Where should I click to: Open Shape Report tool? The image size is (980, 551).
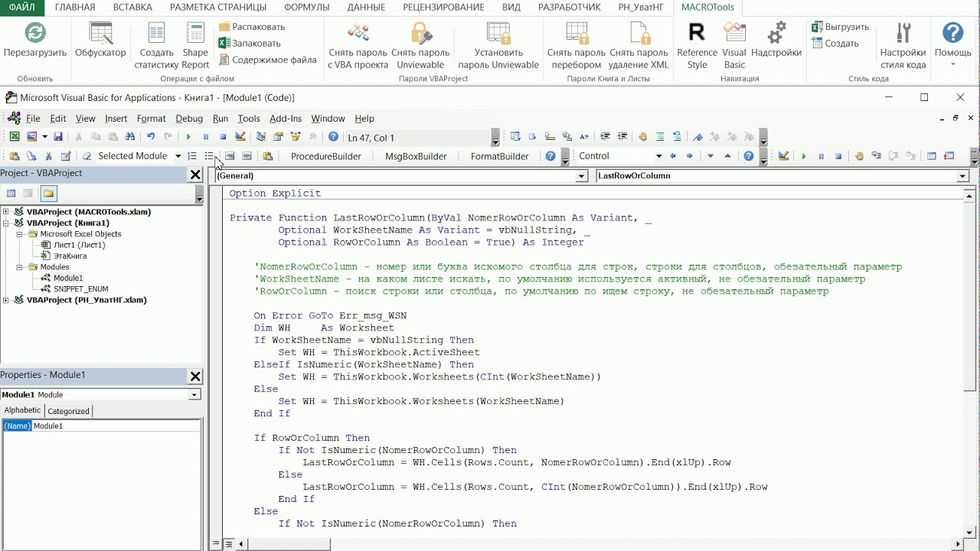point(195,46)
